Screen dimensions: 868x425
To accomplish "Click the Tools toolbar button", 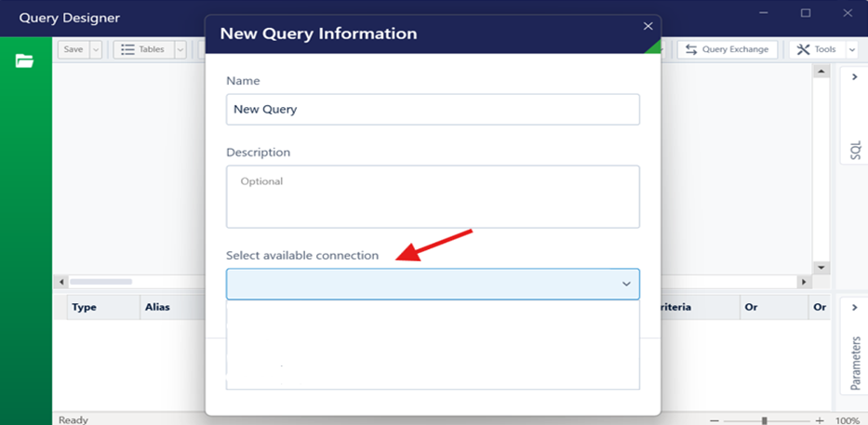I will (x=818, y=49).
